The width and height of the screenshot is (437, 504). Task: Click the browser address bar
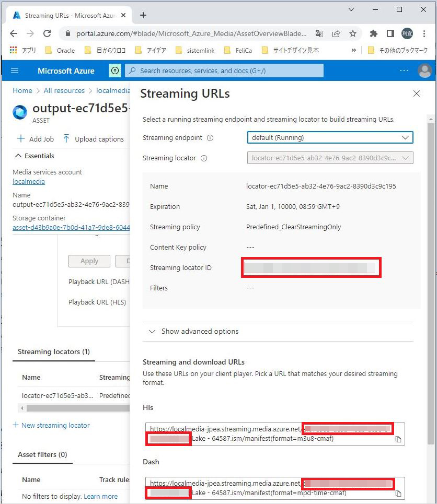tap(191, 33)
